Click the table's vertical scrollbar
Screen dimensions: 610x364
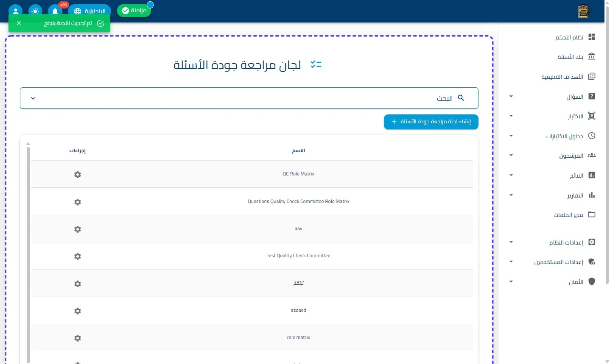28,254
